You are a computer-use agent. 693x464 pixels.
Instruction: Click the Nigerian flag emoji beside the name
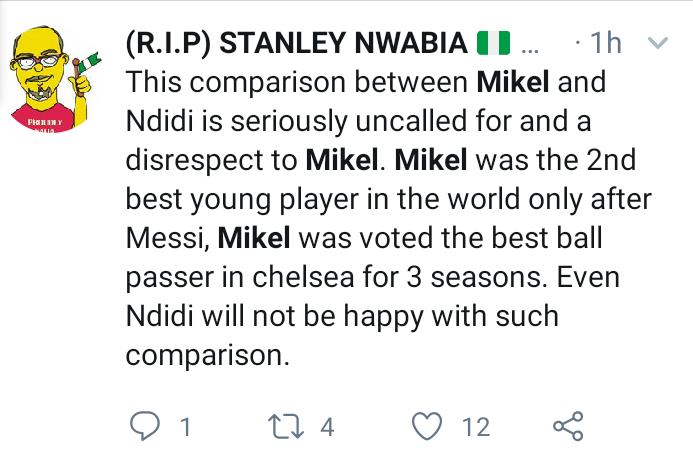(x=494, y=43)
